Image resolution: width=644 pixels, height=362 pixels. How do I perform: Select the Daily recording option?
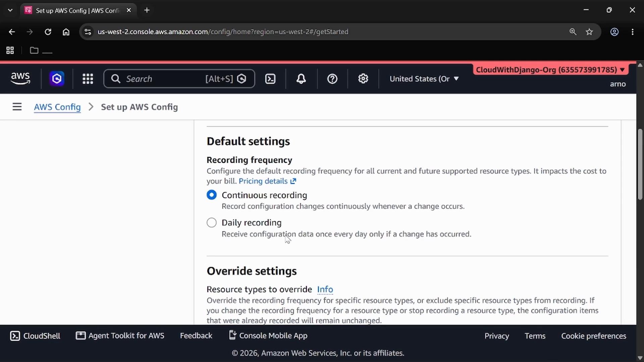pos(212,223)
